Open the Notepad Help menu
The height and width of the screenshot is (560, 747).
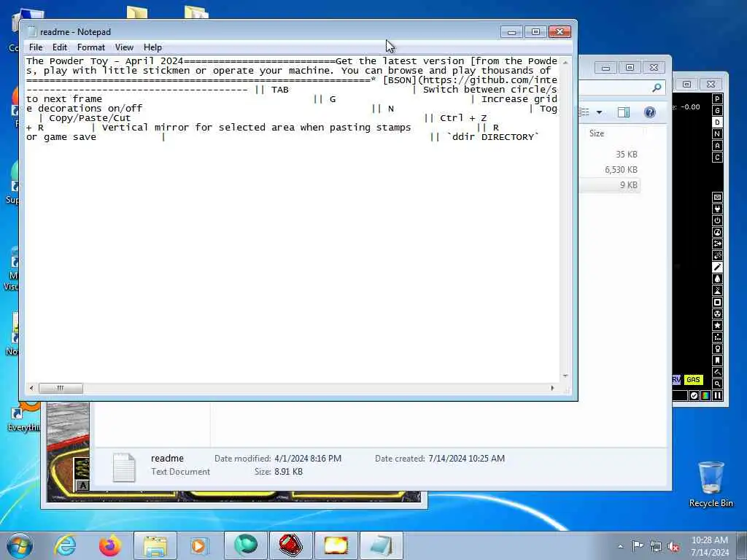(152, 47)
